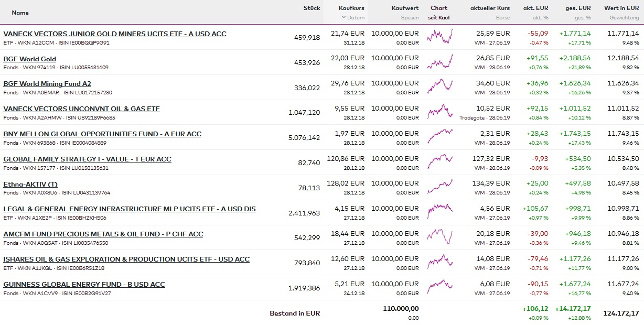The image size is (644, 325).
Task: Click the aktueller Kurs column header
Action: pyautogui.click(x=490, y=8)
